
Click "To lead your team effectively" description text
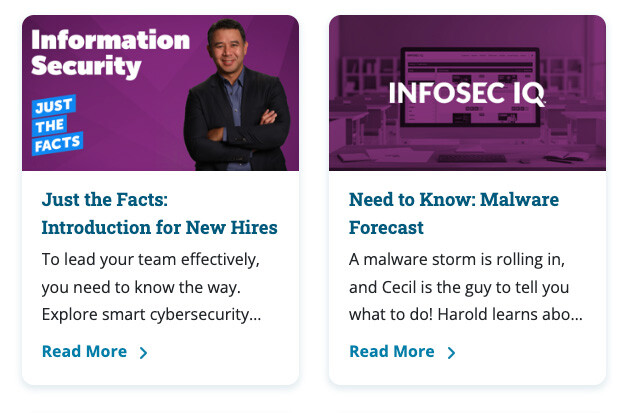(x=150, y=260)
